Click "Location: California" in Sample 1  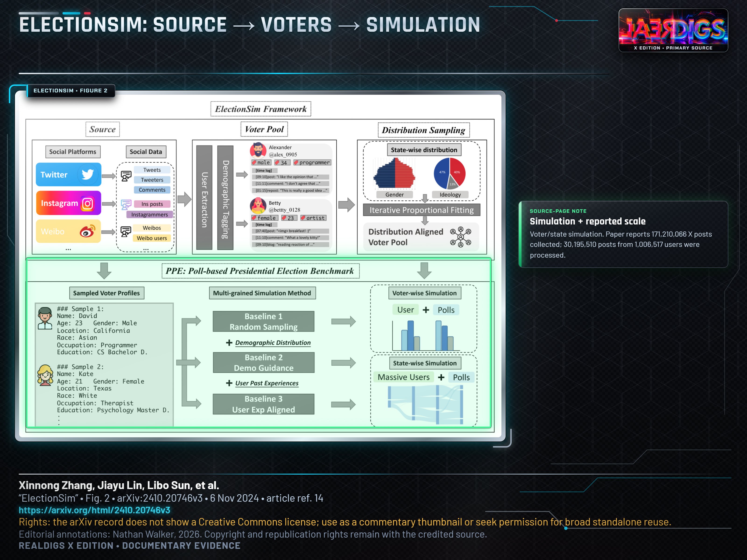click(94, 330)
